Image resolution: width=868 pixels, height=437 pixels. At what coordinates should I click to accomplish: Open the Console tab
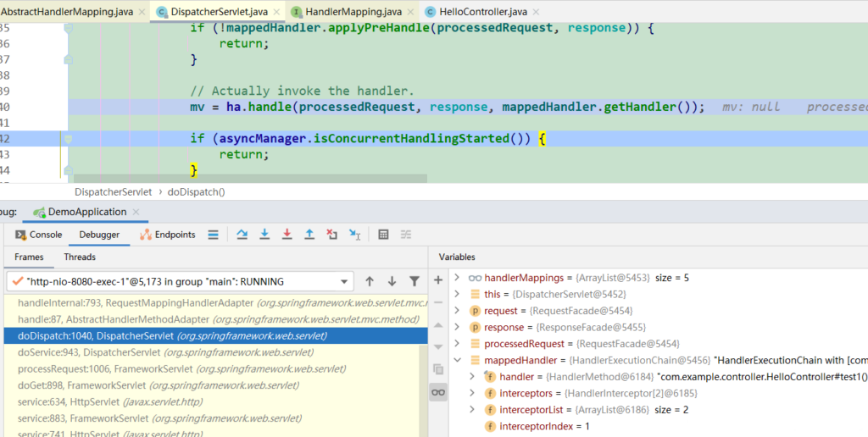pos(39,235)
